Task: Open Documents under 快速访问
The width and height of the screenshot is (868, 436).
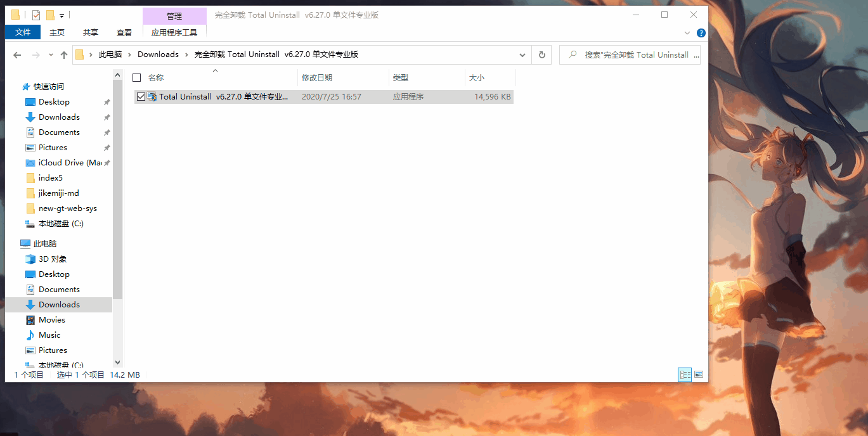Action: click(59, 132)
